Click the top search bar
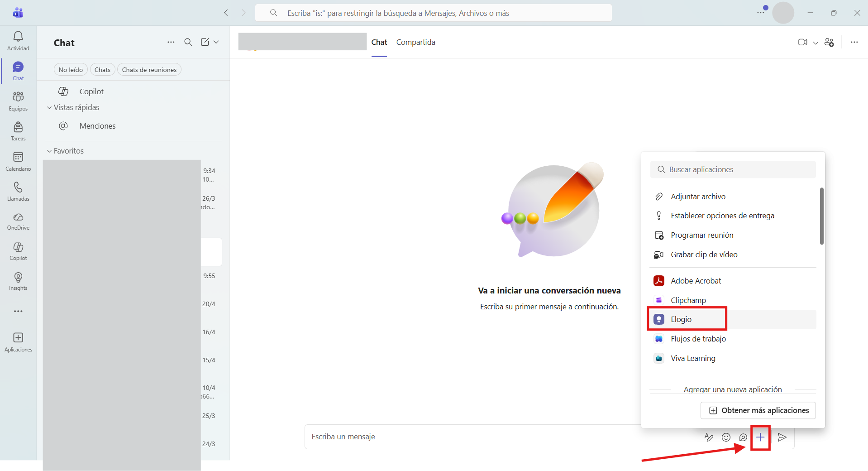 [x=434, y=13]
